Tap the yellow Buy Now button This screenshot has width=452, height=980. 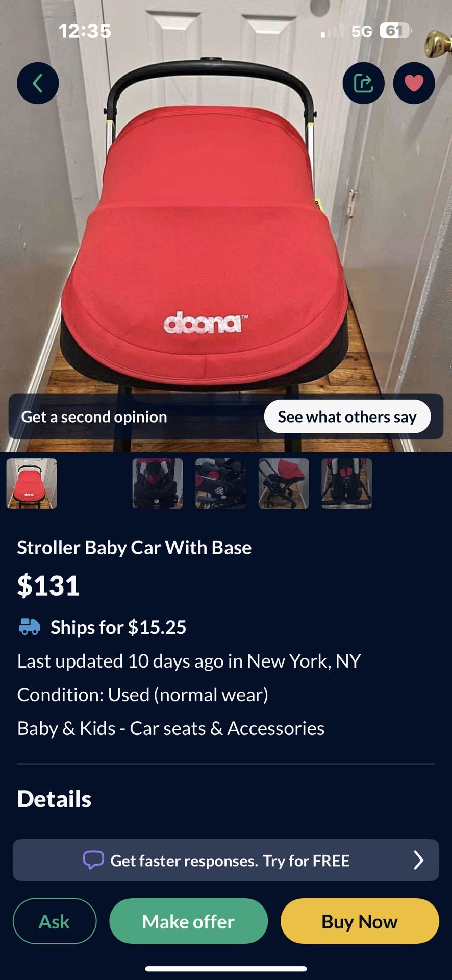pos(360,921)
